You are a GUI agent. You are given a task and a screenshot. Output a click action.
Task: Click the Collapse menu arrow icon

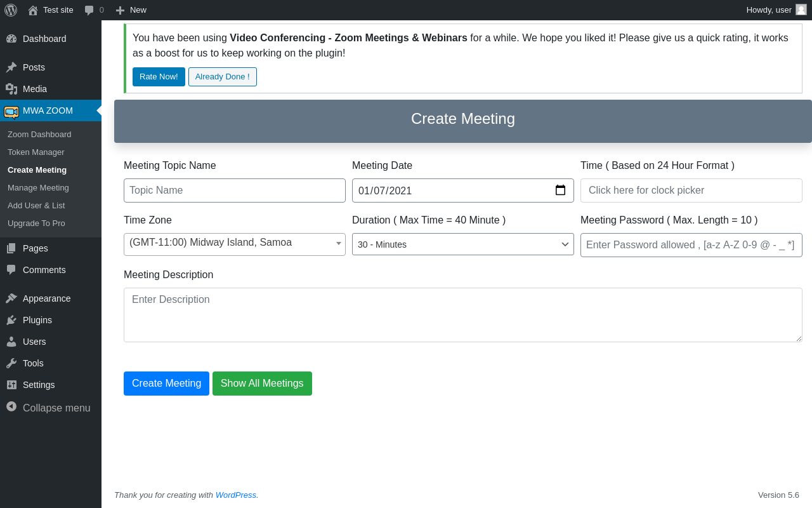11,406
